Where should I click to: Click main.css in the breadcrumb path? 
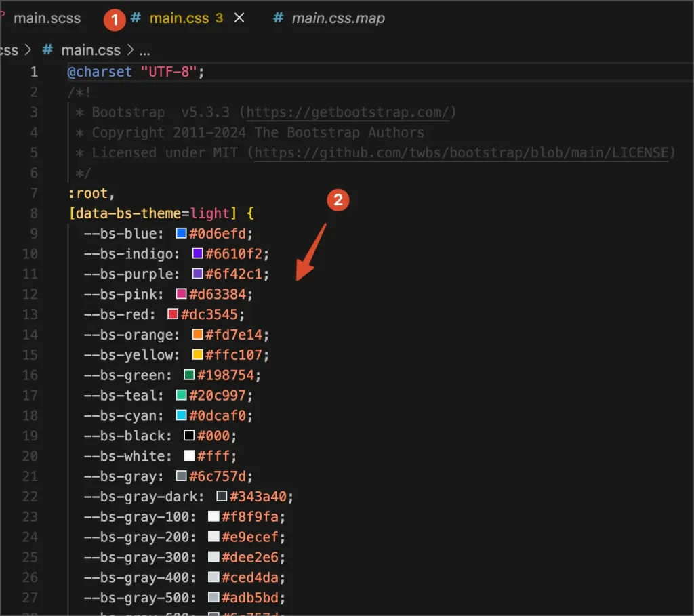[x=90, y=50]
